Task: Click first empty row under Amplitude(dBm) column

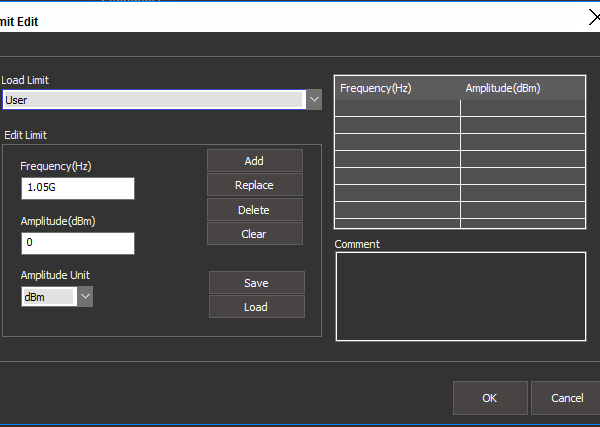Action: (522, 108)
